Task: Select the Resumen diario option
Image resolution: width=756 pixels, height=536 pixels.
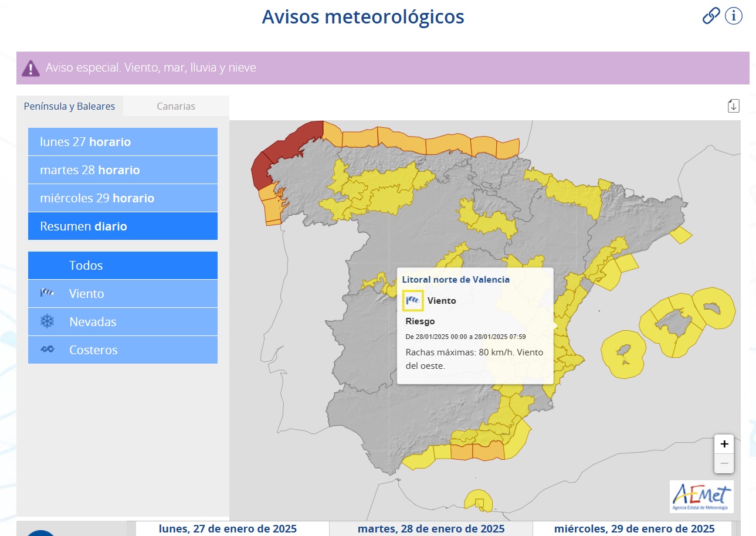Action: (x=123, y=226)
